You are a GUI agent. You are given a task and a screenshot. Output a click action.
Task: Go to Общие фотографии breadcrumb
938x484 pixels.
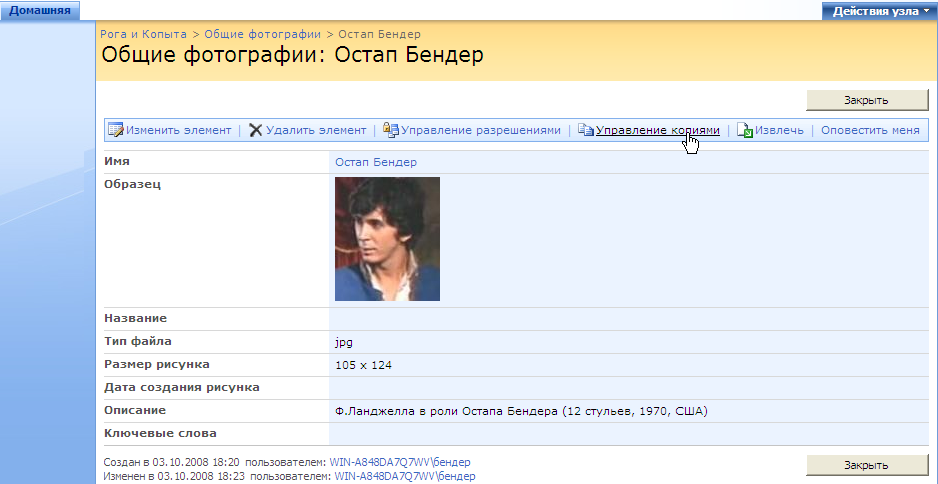pos(263,35)
